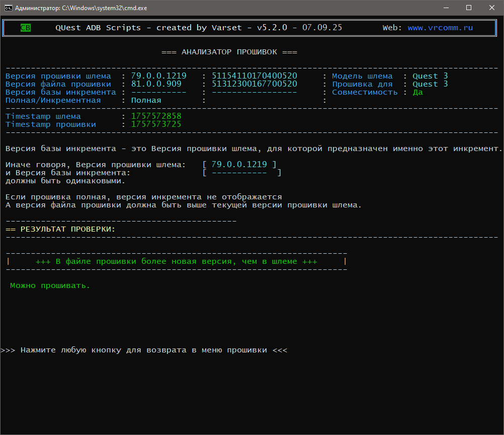The height and width of the screenshot is (435, 504).
Task: Select 'Quest 3' next to 'Прошивка для'
Action: pyautogui.click(x=430, y=84)
